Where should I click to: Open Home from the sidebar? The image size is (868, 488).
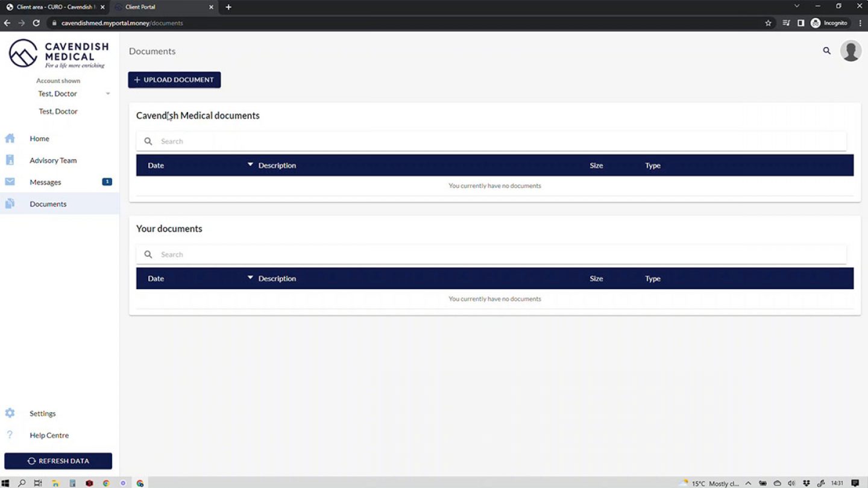tap(39, 139)
